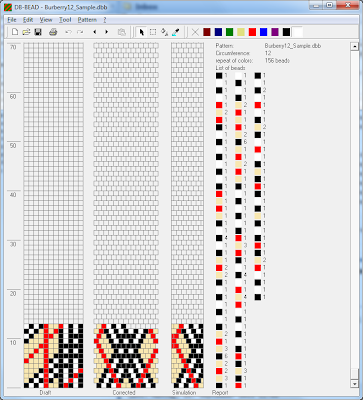Print the pattern with printer icon
Viewport: 363px width, 400px height.
pyautogui.click(x=53, y=32)
